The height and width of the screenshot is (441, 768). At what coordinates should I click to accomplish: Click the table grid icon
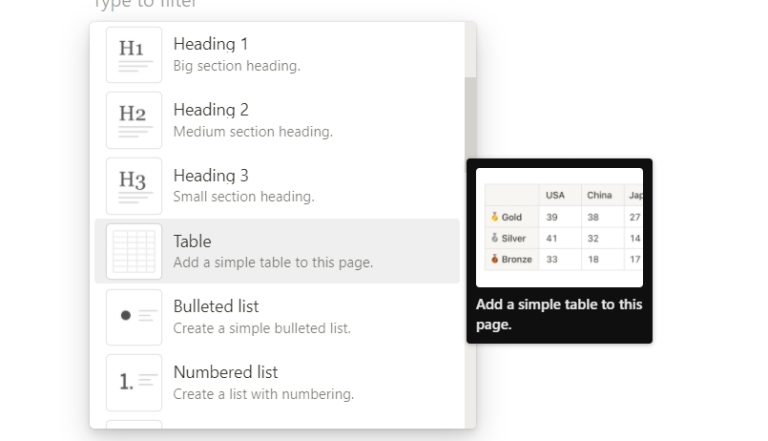(x=134, y=252)
